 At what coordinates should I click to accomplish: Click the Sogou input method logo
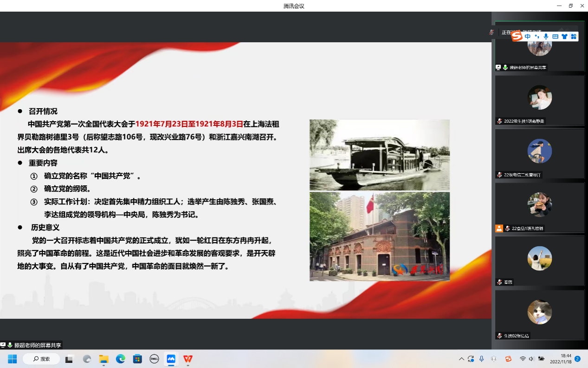(517, 36)
